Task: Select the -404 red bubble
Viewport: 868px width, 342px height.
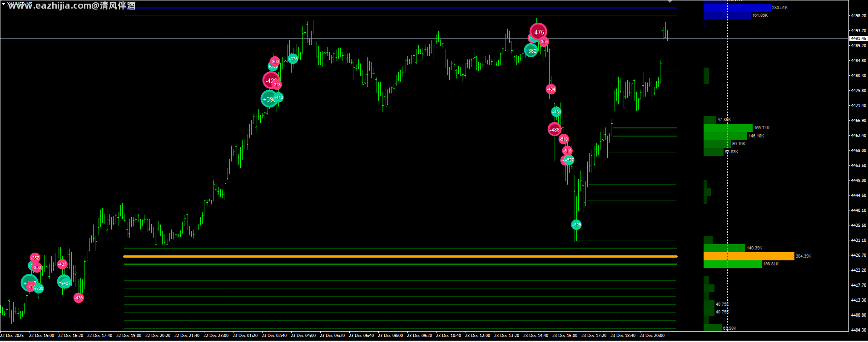Action: pos(551,89)
